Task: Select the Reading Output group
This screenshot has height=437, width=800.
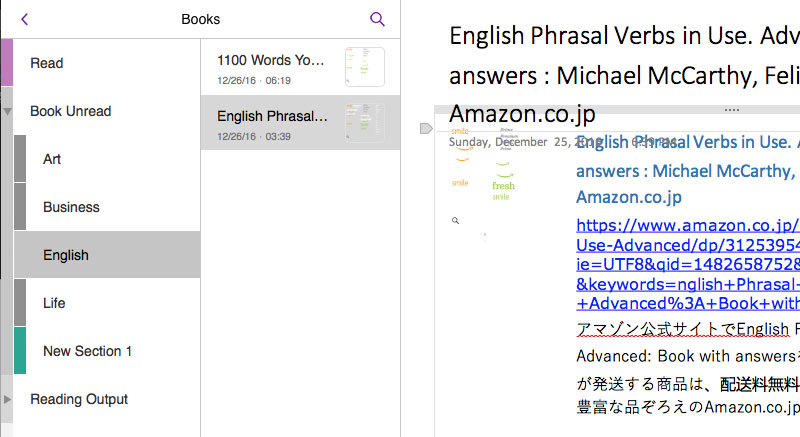Action: [x=106, y=399]
